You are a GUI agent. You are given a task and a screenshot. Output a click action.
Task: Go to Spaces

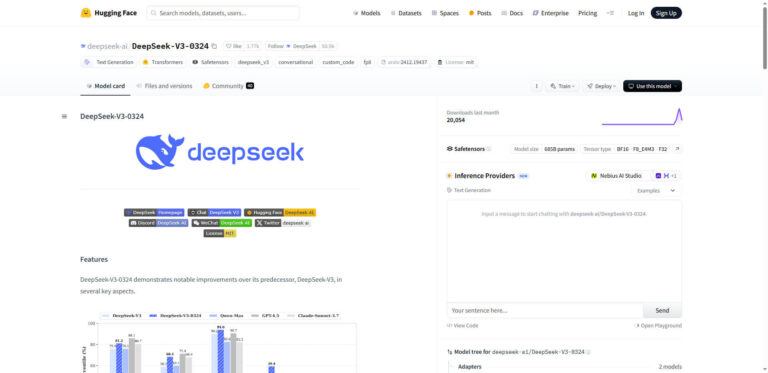pos(445,13)
